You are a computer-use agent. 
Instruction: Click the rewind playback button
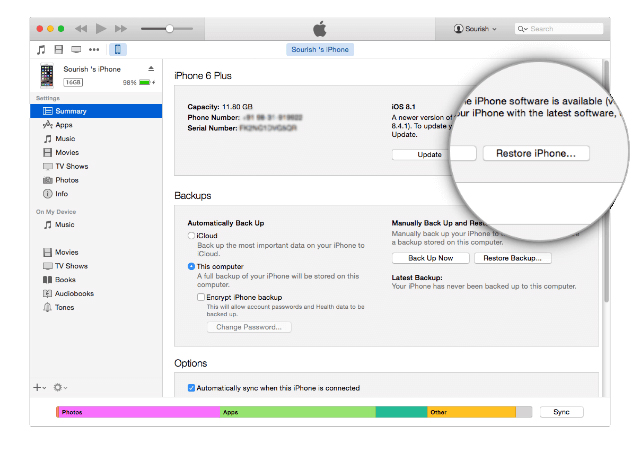[81, 29]
